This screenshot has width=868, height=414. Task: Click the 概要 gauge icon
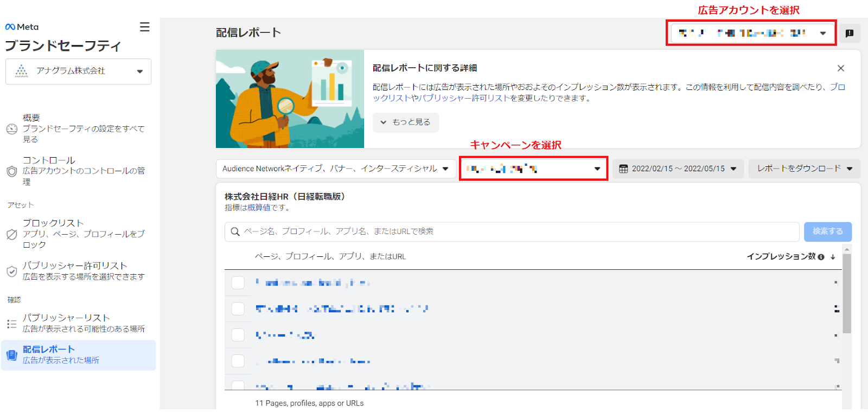[x=12, y=129]
